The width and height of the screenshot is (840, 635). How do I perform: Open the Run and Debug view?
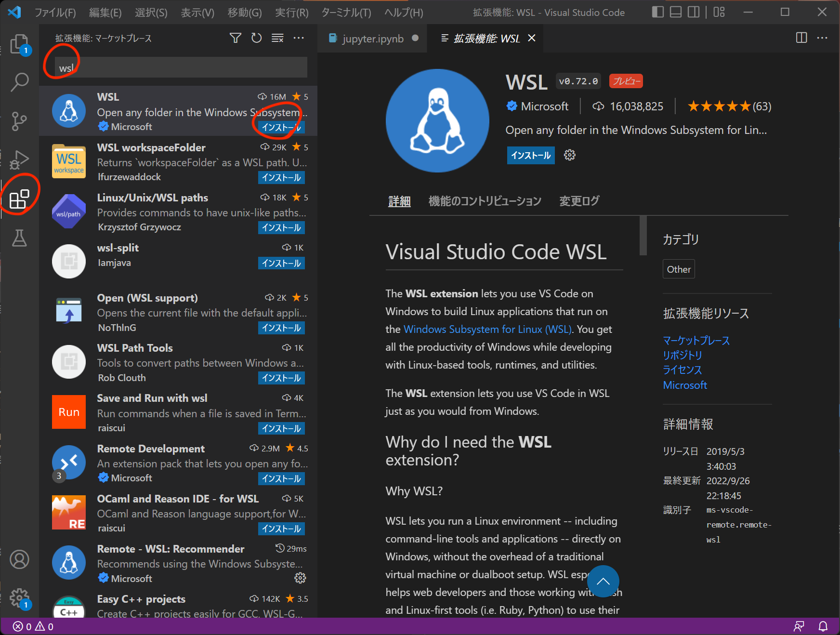tap(20, 160)
